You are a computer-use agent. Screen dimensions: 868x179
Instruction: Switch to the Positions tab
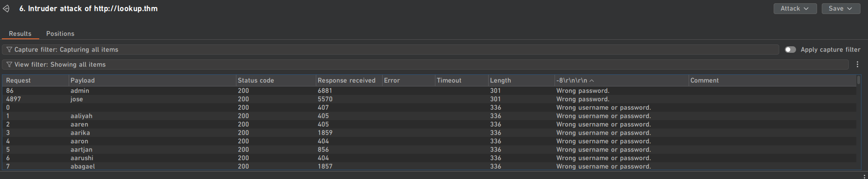[x=60, y=34]
